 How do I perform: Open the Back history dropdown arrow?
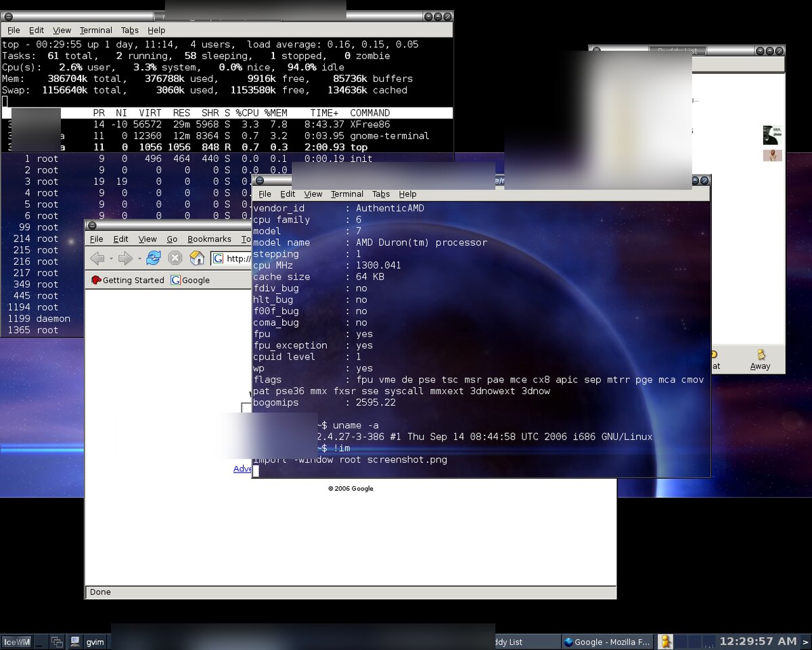[x=111, y=259]
